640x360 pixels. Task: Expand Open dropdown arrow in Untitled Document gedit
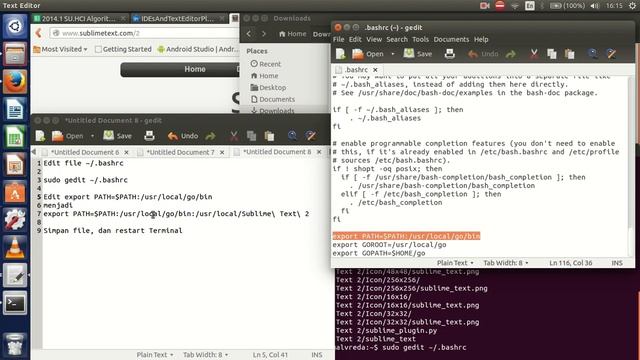coord(93,136)
